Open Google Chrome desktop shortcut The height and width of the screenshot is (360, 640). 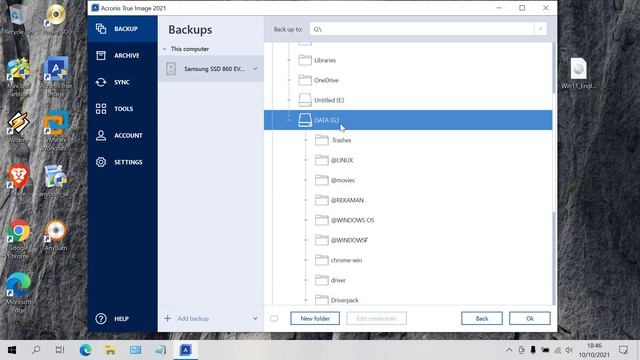18,240
